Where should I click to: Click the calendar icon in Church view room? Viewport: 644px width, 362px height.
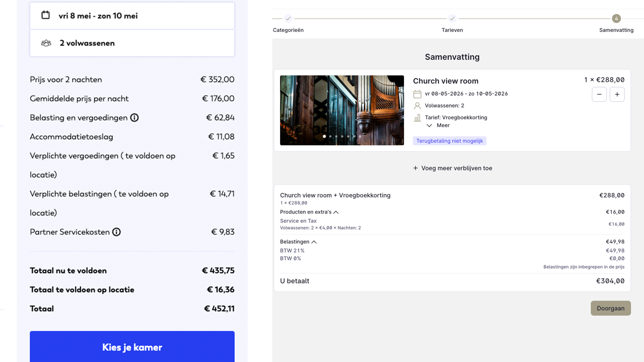tap(417, 94)
